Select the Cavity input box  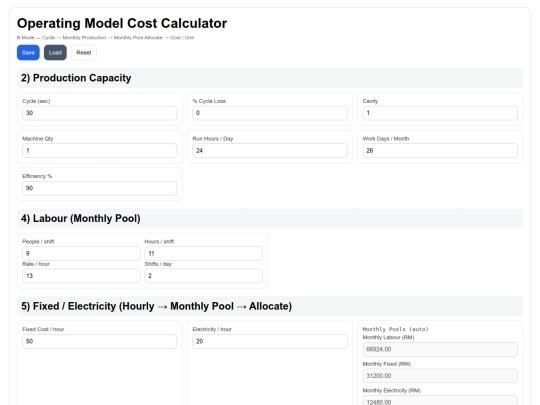(x=440, y=113)
